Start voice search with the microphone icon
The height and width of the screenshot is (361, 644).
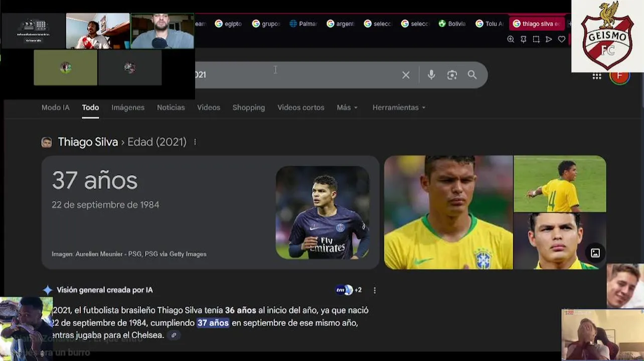coord(431,75)
